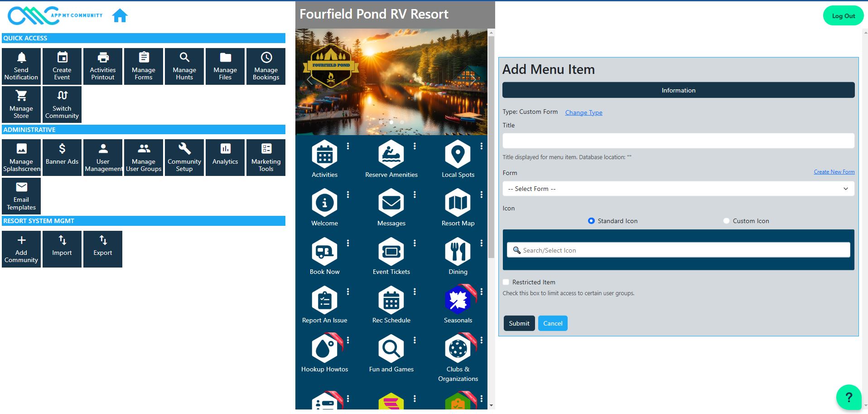
Task: Tap the Seasonals leaf icon
Action: pos(458,300)
